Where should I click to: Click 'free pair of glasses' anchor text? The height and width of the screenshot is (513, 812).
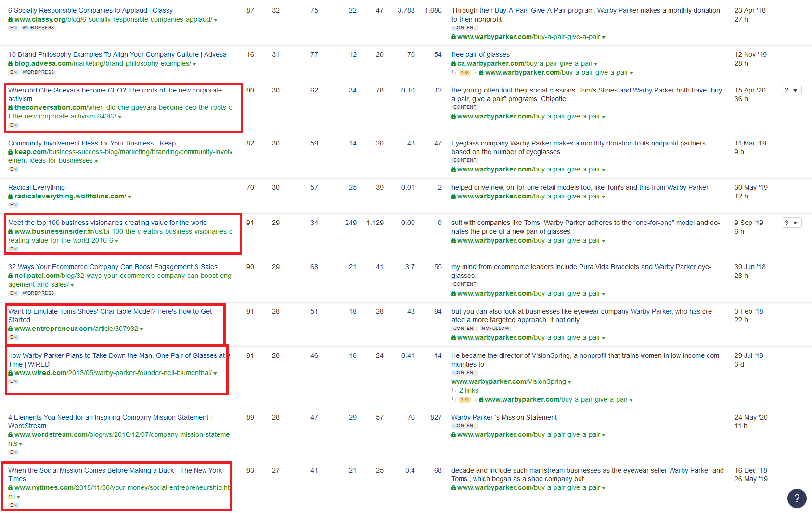[480, 54]
